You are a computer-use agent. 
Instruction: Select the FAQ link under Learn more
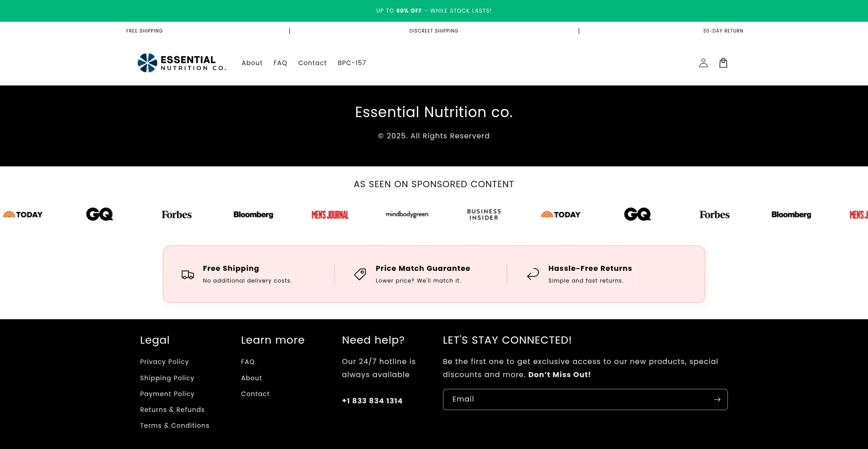click(x=247, y=362)
